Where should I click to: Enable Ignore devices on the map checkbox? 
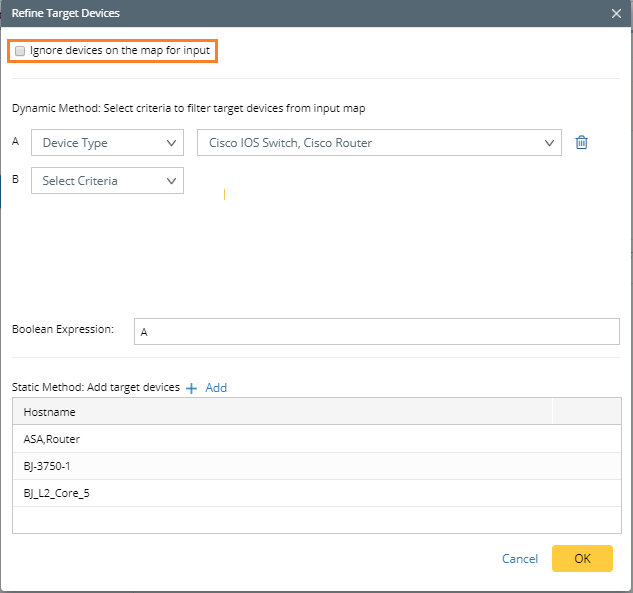(x=20, y=51)
